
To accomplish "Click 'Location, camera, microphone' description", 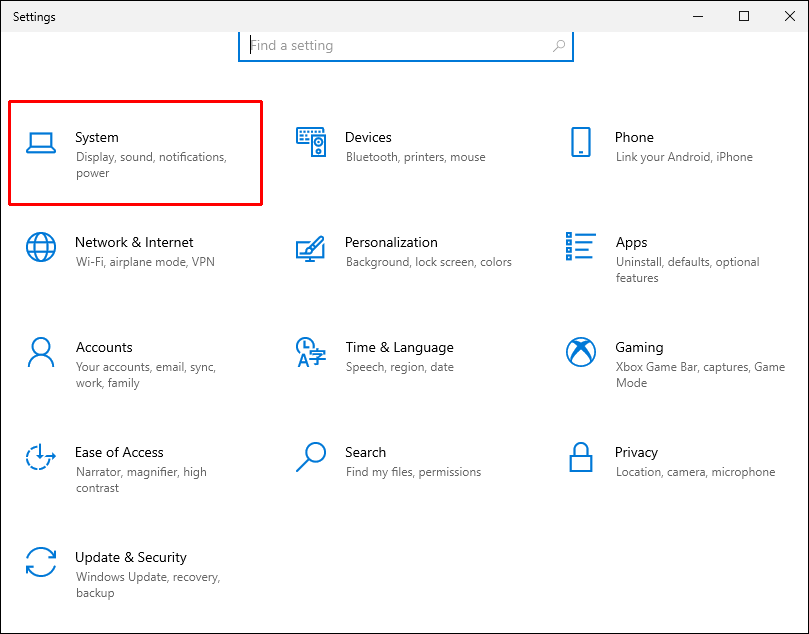I will (x=695, y=472).
